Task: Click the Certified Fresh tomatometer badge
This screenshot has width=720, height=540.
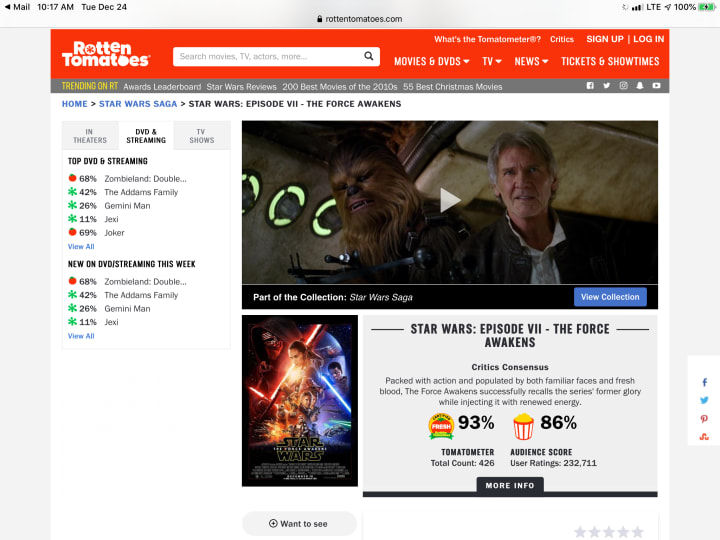Action: point(441,426)
